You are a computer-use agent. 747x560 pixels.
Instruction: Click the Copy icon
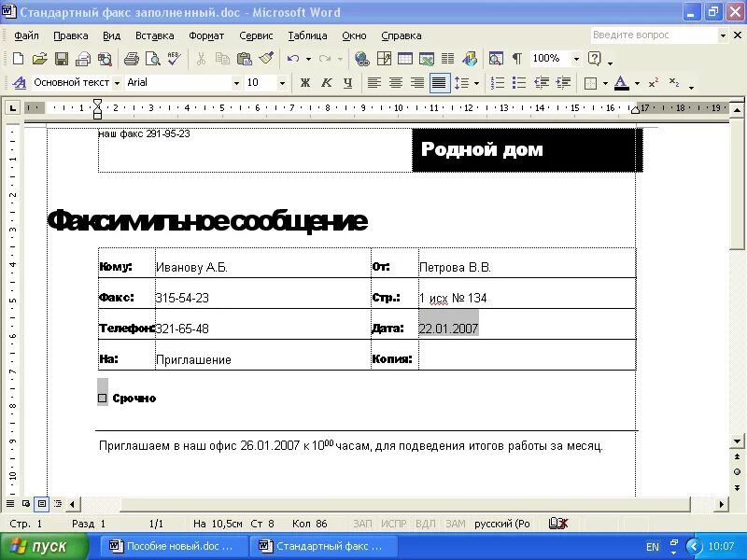click(222, 59)
